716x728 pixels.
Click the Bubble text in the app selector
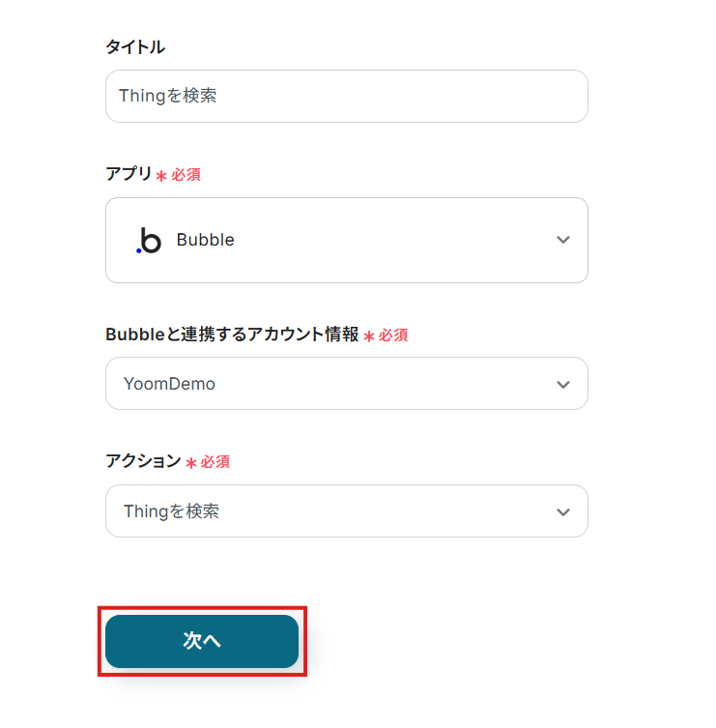[x=205, y=241]
